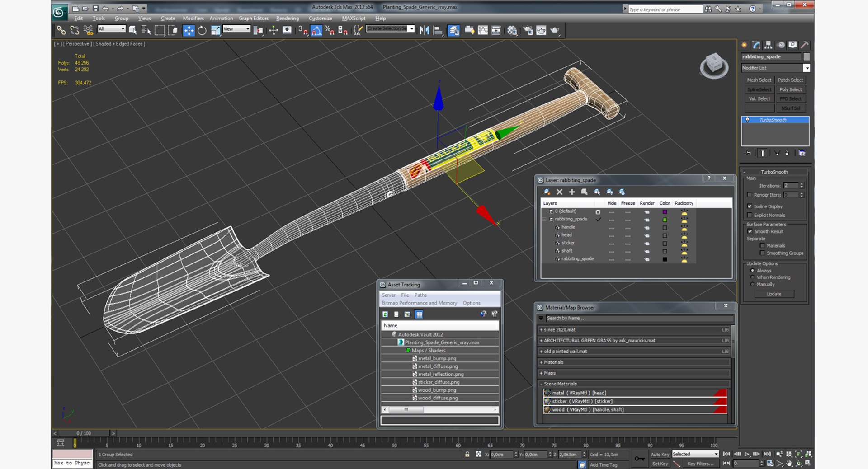This screenshot has height=469, width=868.
Task: Collapse the rabbiting_spade layer tree
Action: coord(545,219)
